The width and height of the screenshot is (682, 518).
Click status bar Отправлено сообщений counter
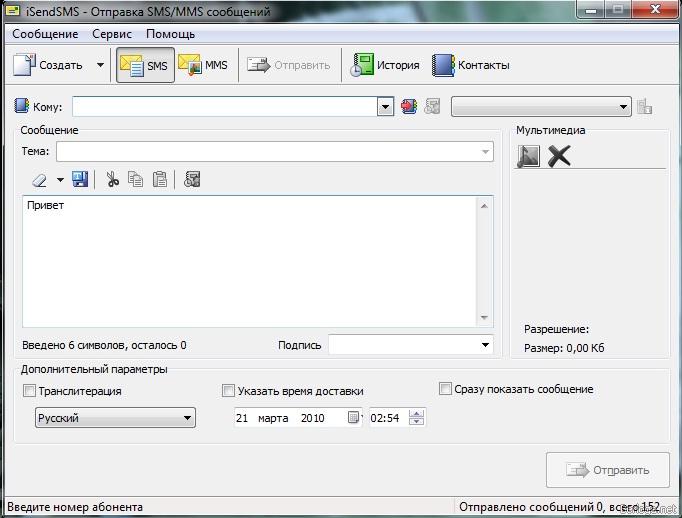click(559, 507)
